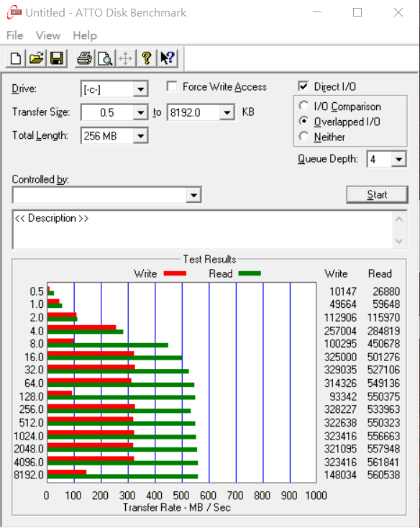This screenshot has width=420, height=528.
Task: Click the write value 10147
Action: [343, 291]
